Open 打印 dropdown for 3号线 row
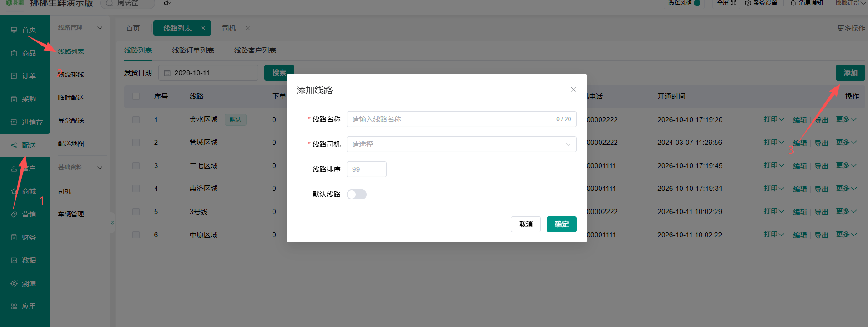 [x=774, y=211]
